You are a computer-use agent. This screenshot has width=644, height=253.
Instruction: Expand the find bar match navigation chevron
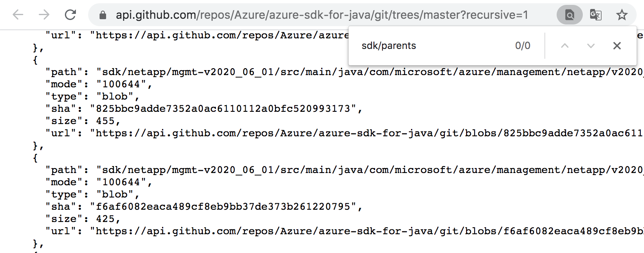pyautogui.click(x=591, y=46)
